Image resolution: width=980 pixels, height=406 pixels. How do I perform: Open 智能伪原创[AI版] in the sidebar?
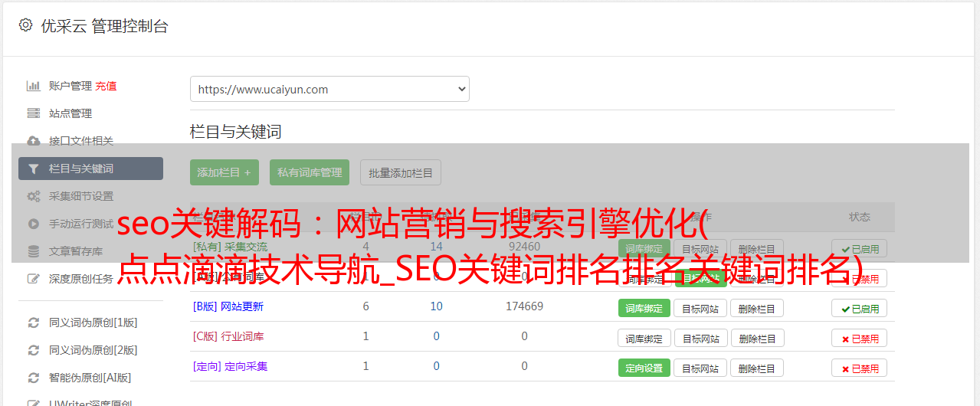[x=90, y=378]
